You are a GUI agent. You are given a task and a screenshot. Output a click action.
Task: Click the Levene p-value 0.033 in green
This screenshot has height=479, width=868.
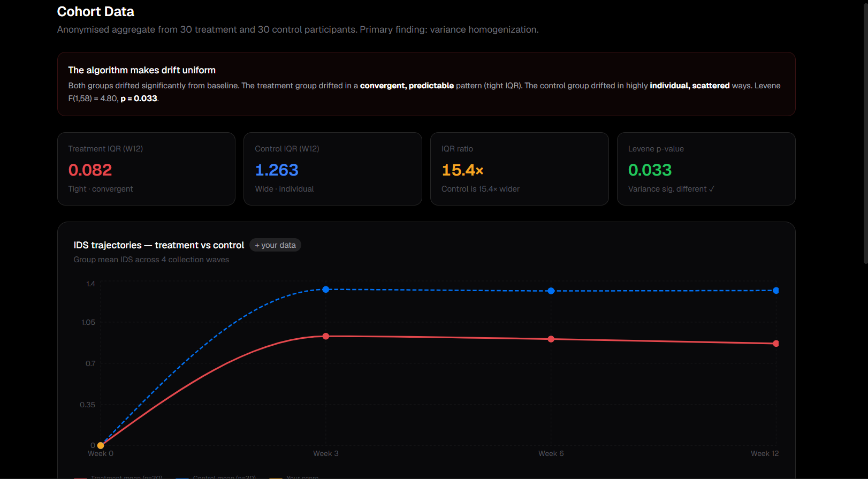point(650,170)
